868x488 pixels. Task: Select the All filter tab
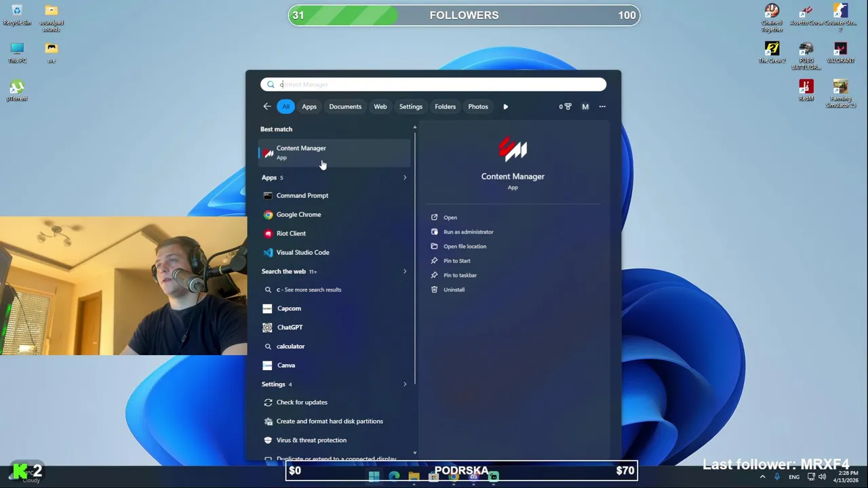click(285, 106)
